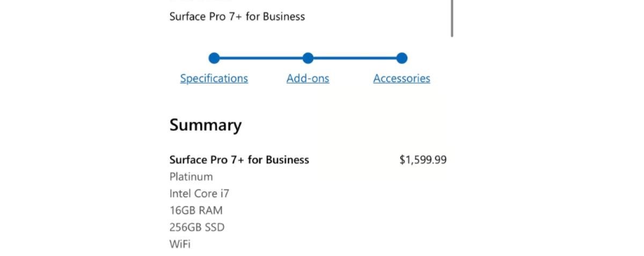The image size is (644, 256).
Task: Click the Add-ons step dot
Action: coord(308,58)
